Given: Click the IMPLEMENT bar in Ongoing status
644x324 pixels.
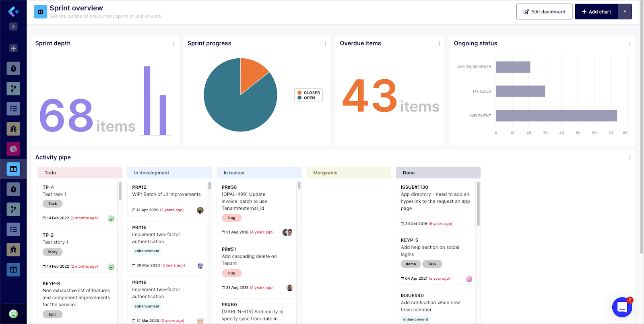Looking at the screenshot, I should tap(556, 116).
